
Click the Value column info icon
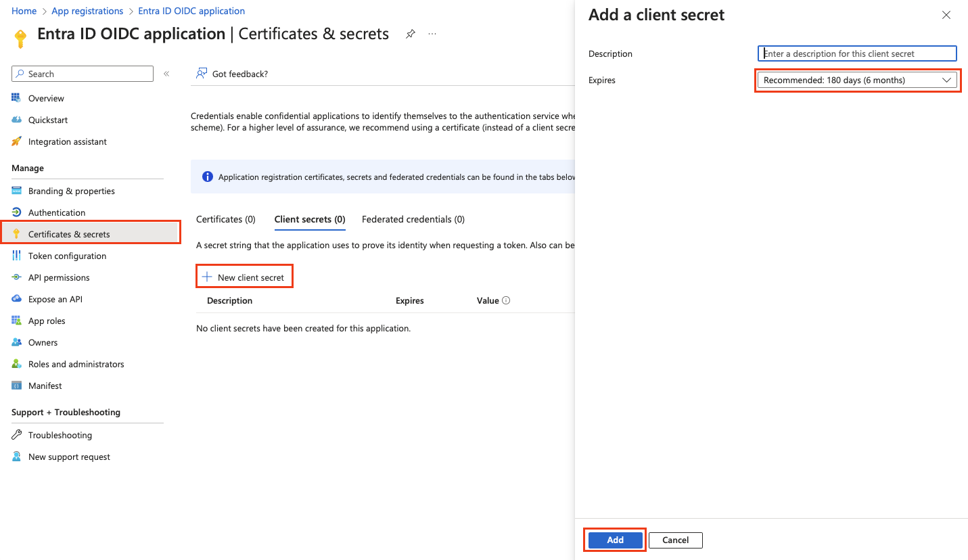click(x=506, y=300)
